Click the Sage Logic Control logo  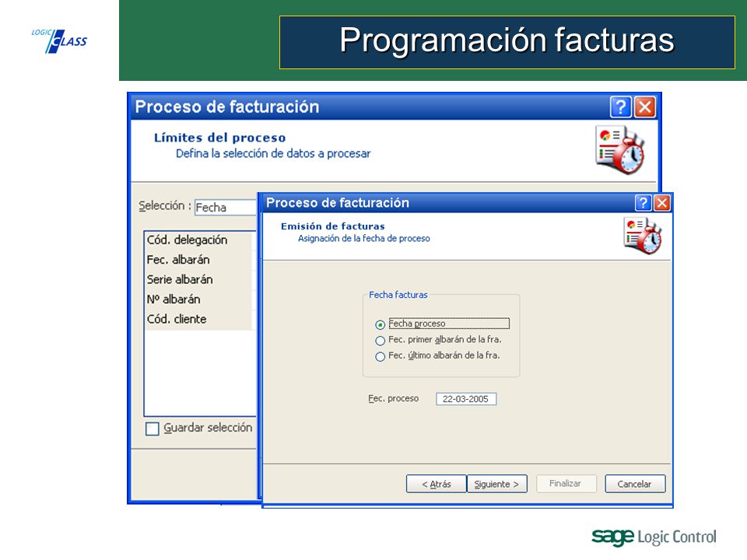tap(654, 537)
